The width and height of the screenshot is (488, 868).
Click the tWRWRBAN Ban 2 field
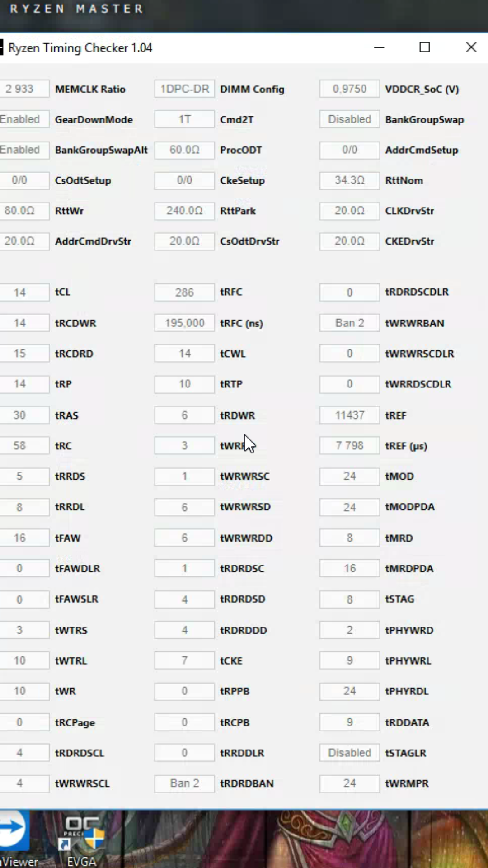349,323
